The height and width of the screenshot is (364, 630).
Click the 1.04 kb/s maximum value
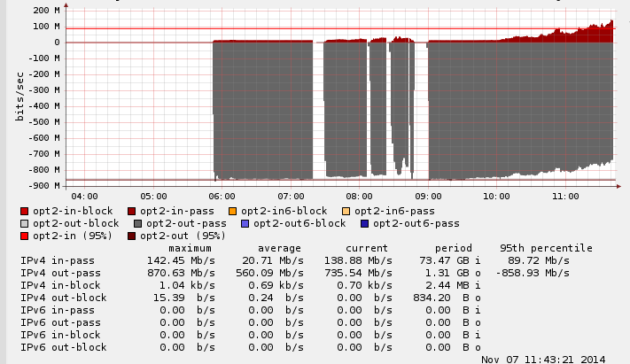187,286
